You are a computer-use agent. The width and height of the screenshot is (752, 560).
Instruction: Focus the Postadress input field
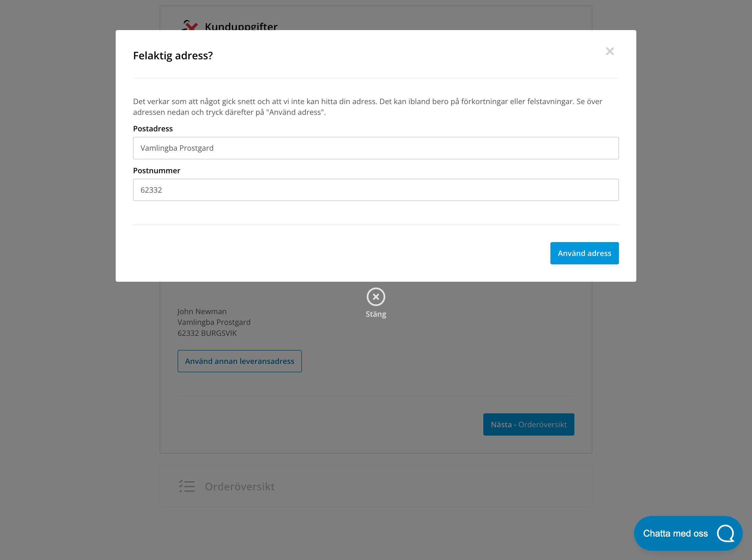point(375,148)
